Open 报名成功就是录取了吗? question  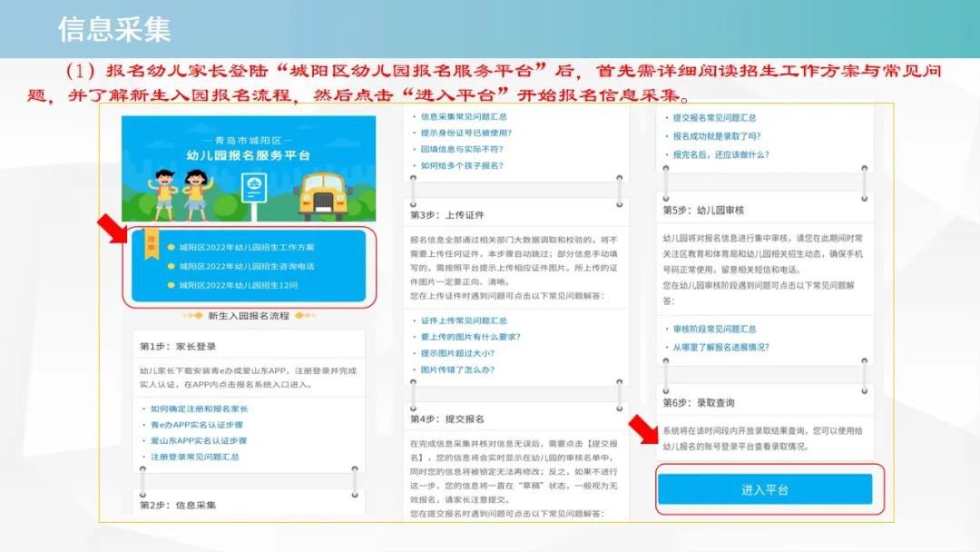click(x=717, y=136)
